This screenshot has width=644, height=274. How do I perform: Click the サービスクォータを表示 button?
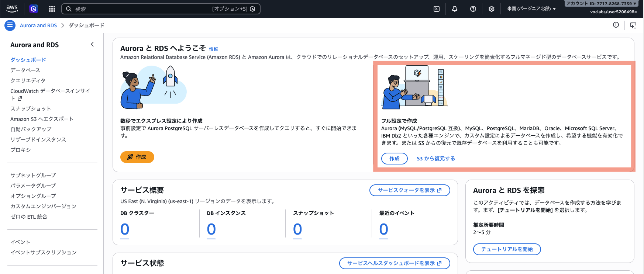[410, 190]
